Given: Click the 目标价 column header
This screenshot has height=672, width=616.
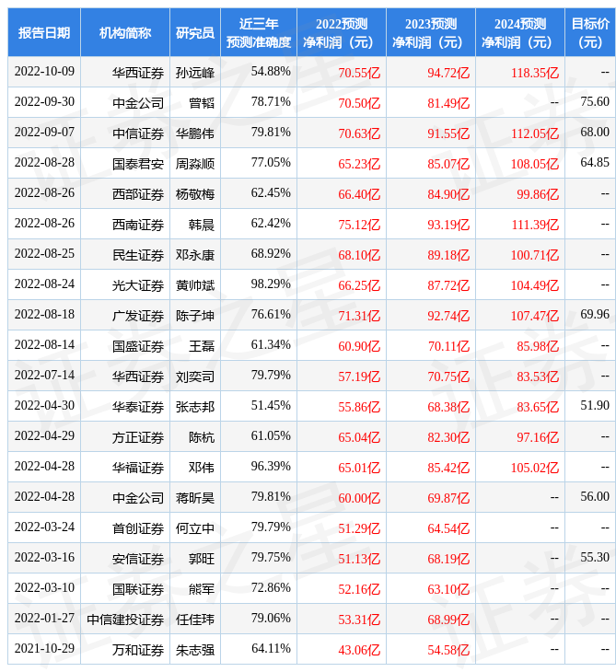Looking at the screenshot, I should (590, 32).
